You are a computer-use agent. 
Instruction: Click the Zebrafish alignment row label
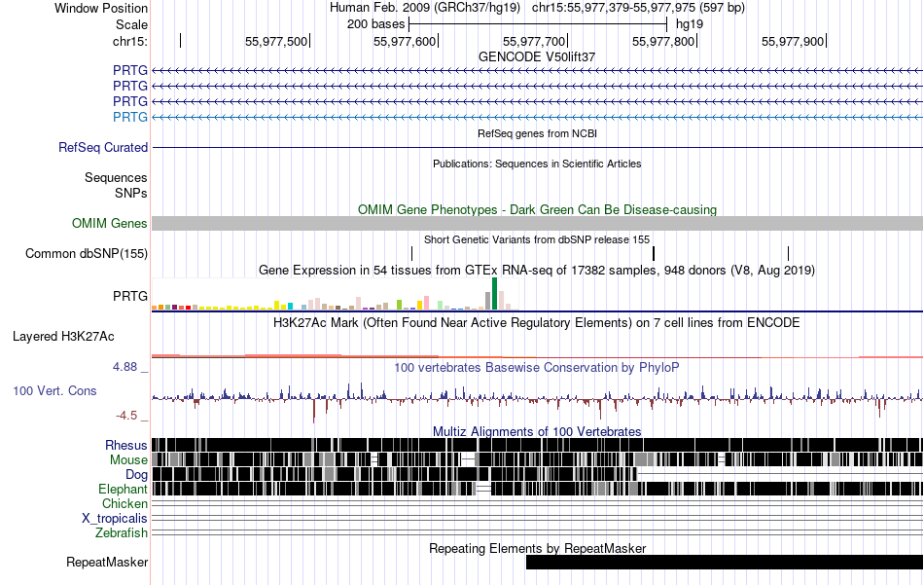click(x=122, y=532)
